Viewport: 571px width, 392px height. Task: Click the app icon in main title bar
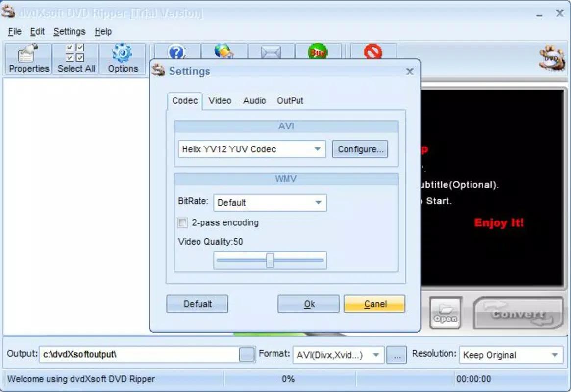pyautogui.click(x=8, y=11)
